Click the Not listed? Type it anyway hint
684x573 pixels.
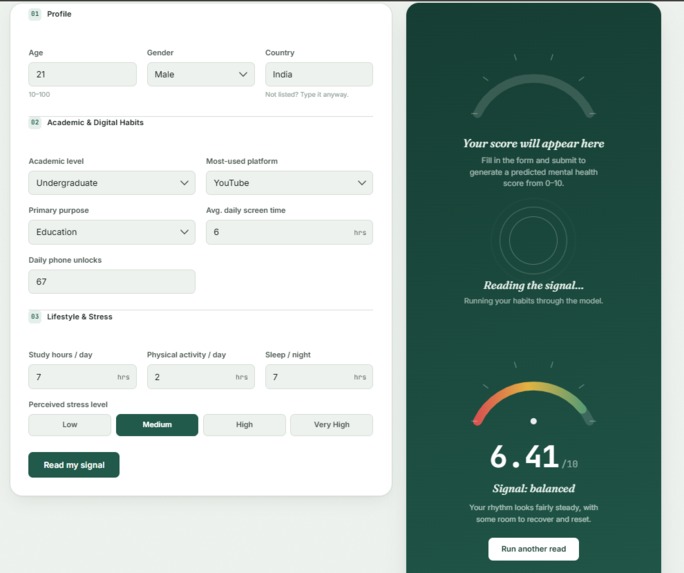pos(307,95)
